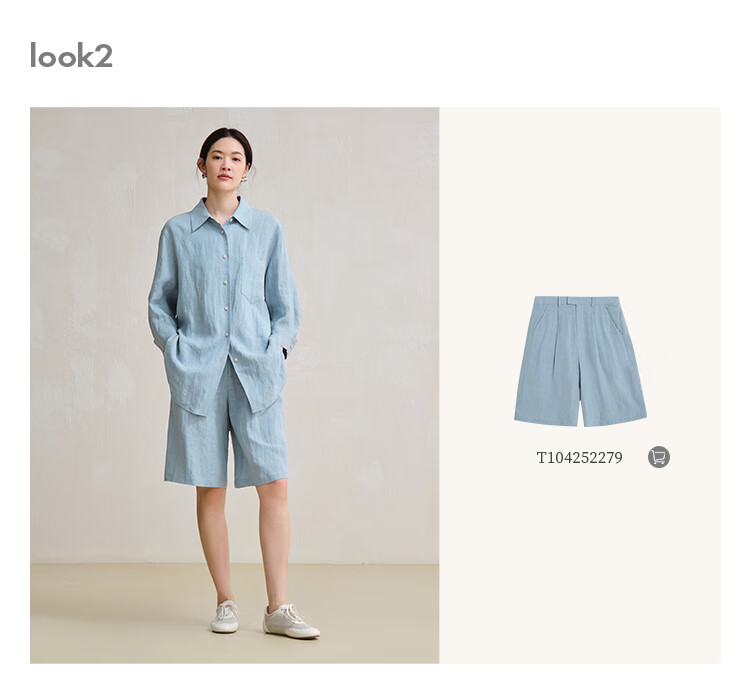Click the pearl earring on the model
The width and height of the screenshot is (750, 690).
point(243,179)
